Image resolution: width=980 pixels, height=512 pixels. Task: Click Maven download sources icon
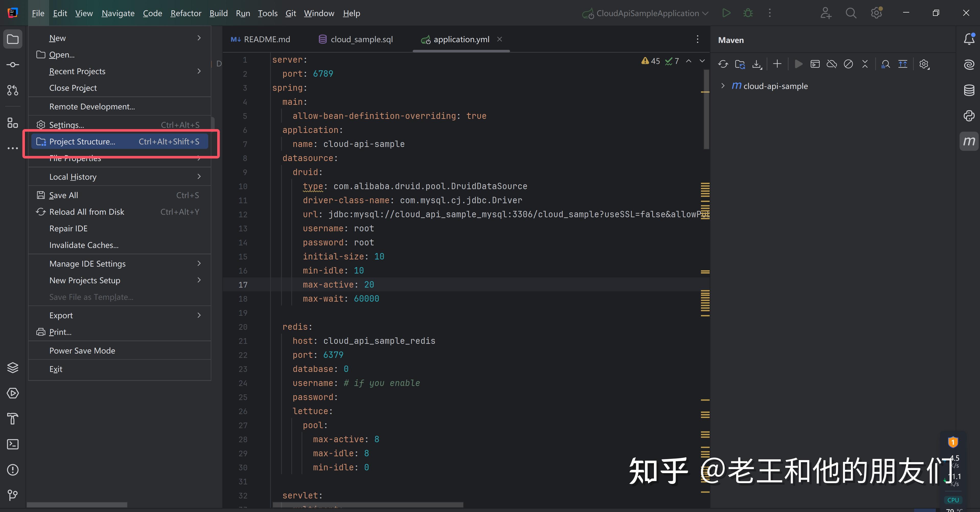(x=757, y=64)
